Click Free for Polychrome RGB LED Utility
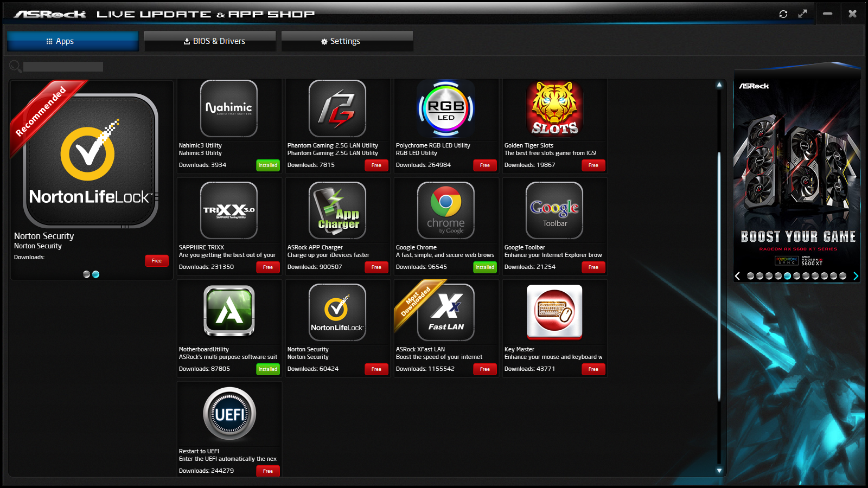868x488 pixels. 485,165
